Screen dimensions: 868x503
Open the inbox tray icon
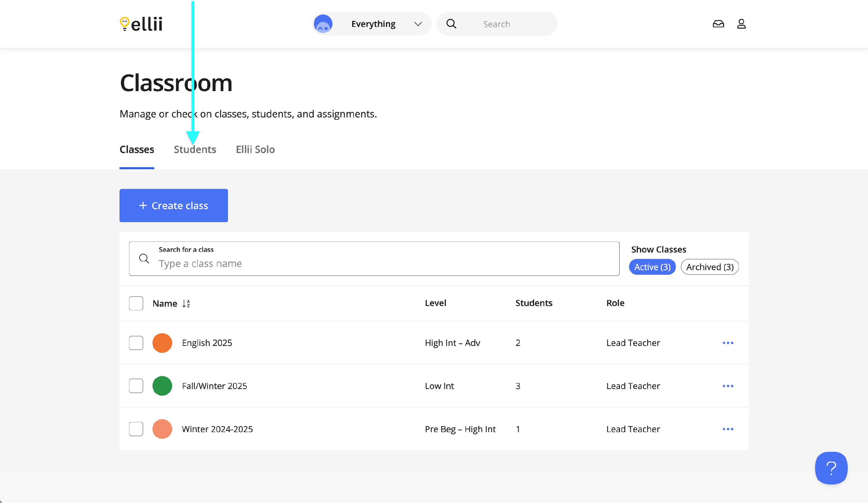[x=718, y=24]
